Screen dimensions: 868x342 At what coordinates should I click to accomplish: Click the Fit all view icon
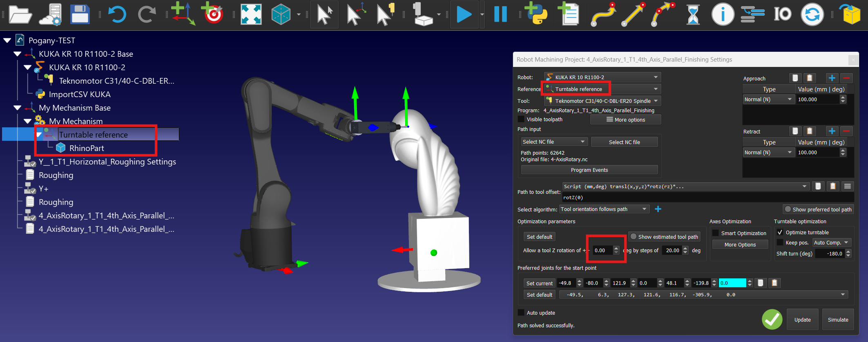pyautogui.click(x=251, y=14)
